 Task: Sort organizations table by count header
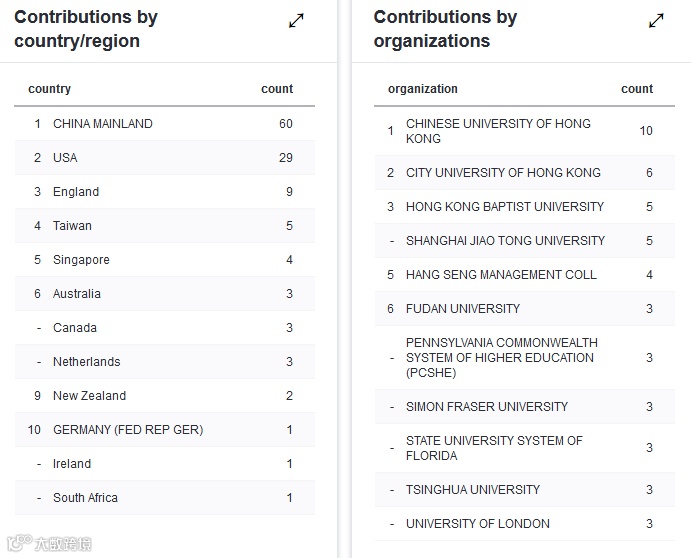[x=637, y=89]
